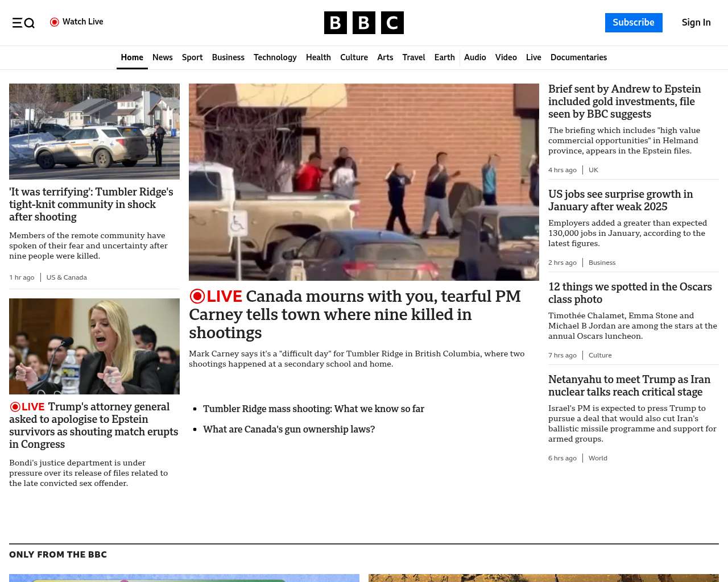The height and width of the screenshot is (582, 728).
Task: Click the image of woman speaking in Congress
Action: tap(94, 346)
